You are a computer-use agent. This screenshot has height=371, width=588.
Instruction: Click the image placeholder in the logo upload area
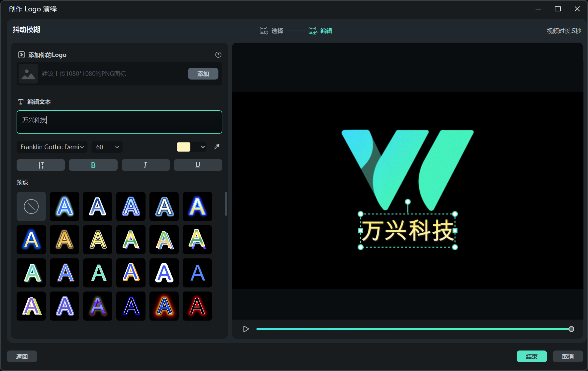(28, 74)
